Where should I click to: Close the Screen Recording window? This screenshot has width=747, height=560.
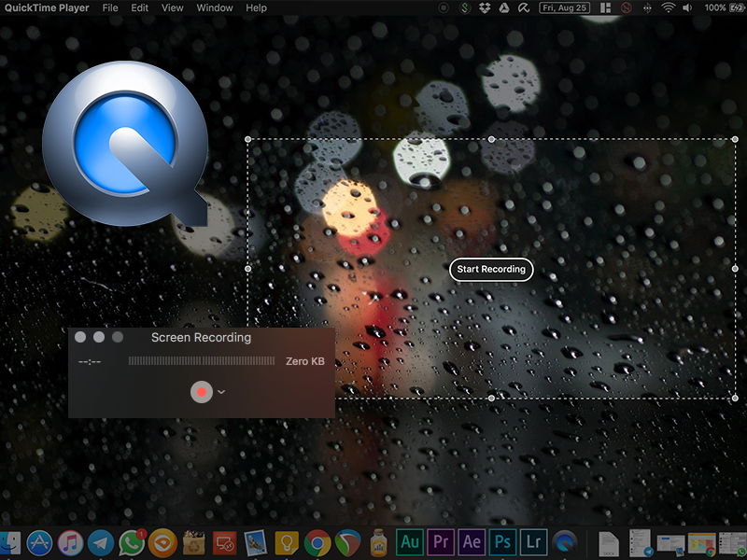click(80, 337)
